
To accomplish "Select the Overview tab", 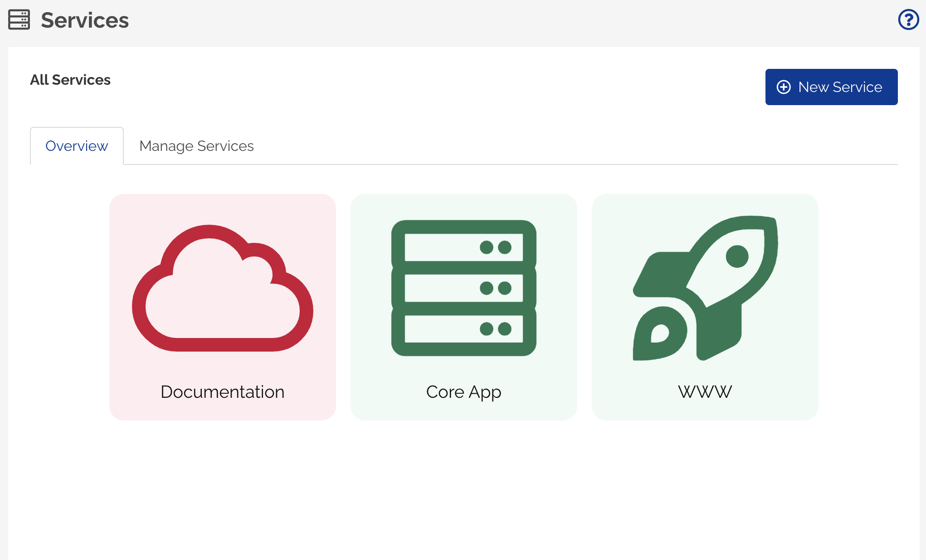I will 76,146.
